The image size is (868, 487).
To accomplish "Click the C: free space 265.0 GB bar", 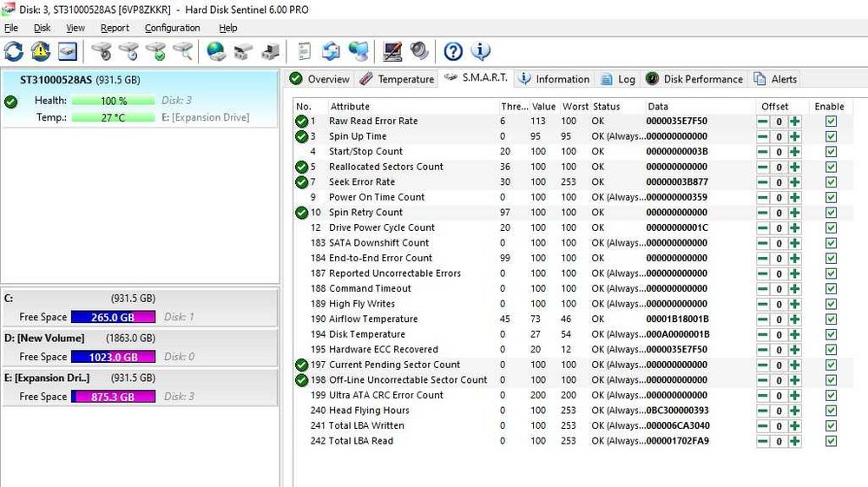I will (x=114, y=317).
